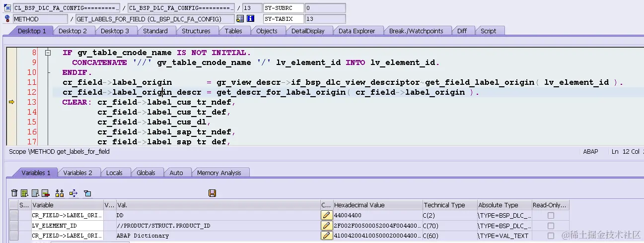
Task: Click the line number 13 field at top
Action: pyautogui.click(x=253, y=8)
